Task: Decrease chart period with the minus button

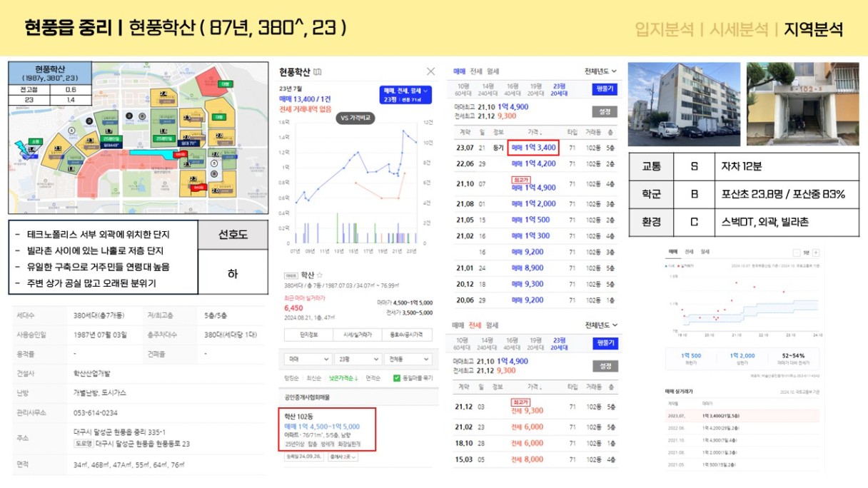Action: [x=797, y=253]
